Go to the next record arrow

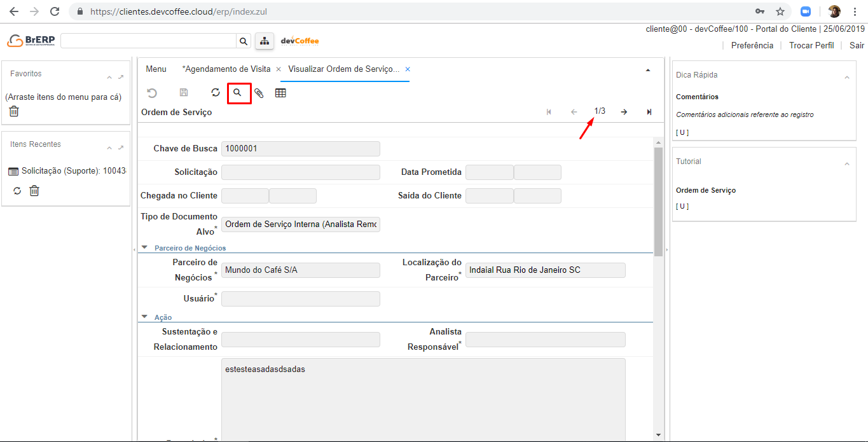pyautogui.click(x=624, y=112)
